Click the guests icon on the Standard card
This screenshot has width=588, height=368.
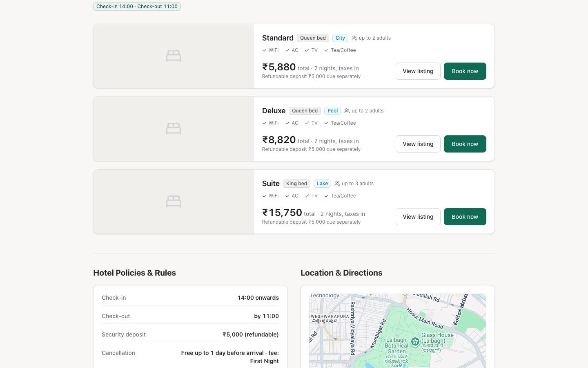tap(354, 38)
